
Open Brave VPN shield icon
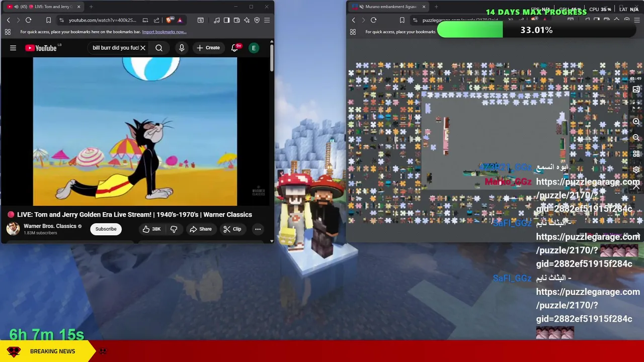pos(257,20)
